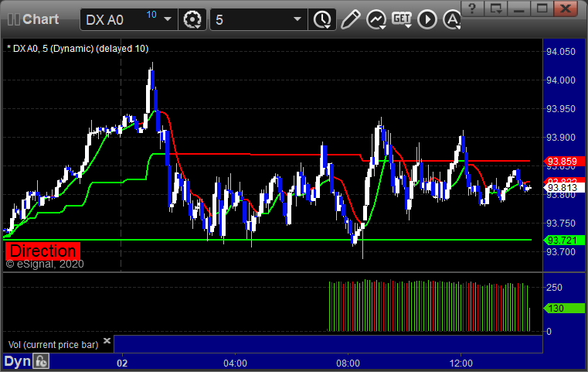588x372 pixels.
Task: Close the Vol (current price bar) pane
Action: (107, 341)
